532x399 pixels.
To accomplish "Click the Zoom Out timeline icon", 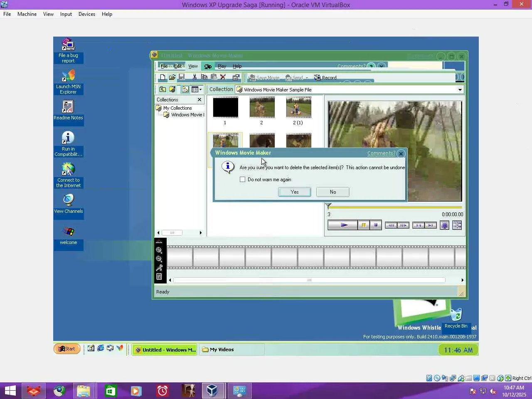I will pos(159,259).
